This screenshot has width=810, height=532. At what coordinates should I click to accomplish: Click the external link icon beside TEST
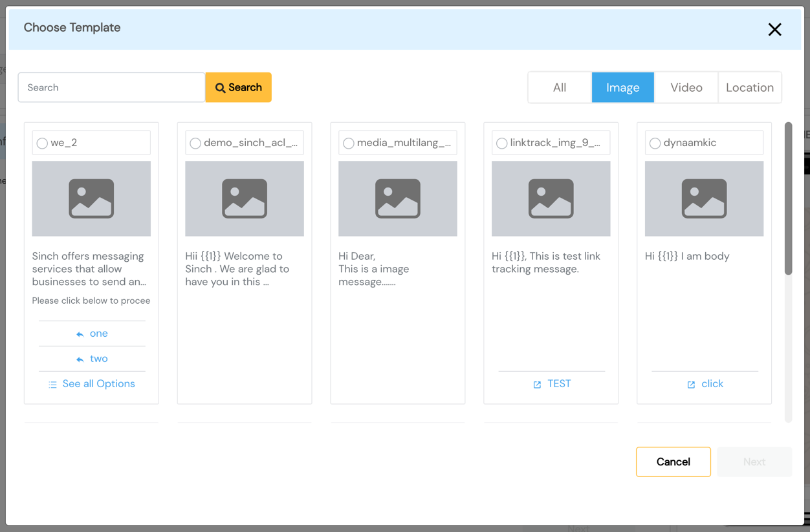point(537,385)
